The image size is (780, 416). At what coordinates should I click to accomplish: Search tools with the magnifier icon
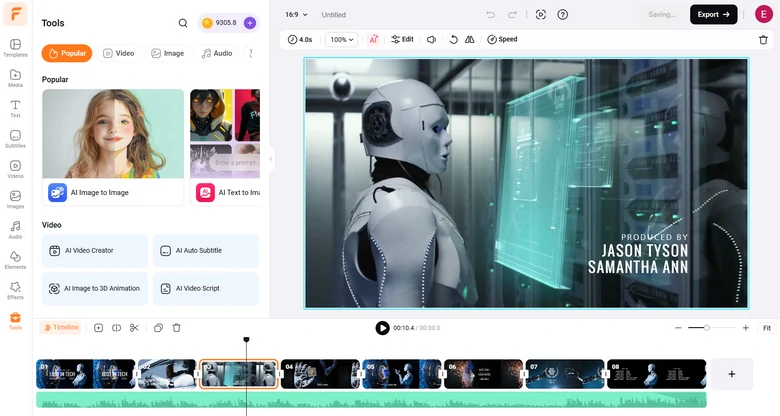pyautogui.click(x=183, y=23)
